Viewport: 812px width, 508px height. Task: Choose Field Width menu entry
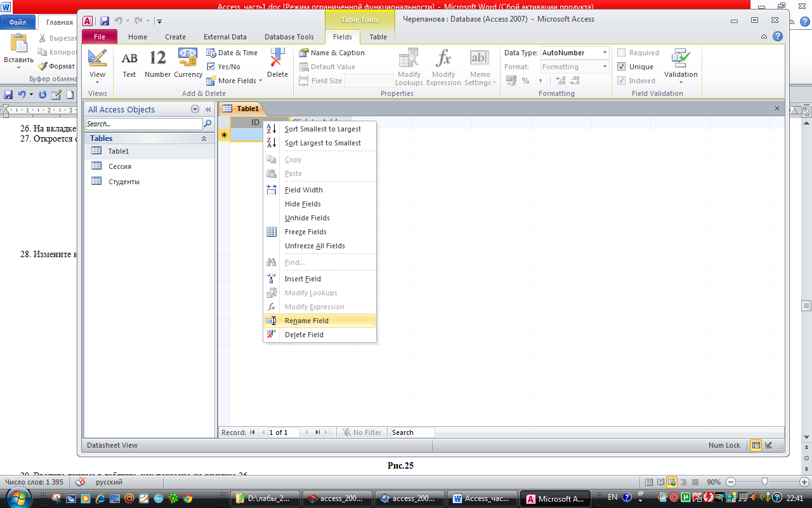click(x=320, y=190)
